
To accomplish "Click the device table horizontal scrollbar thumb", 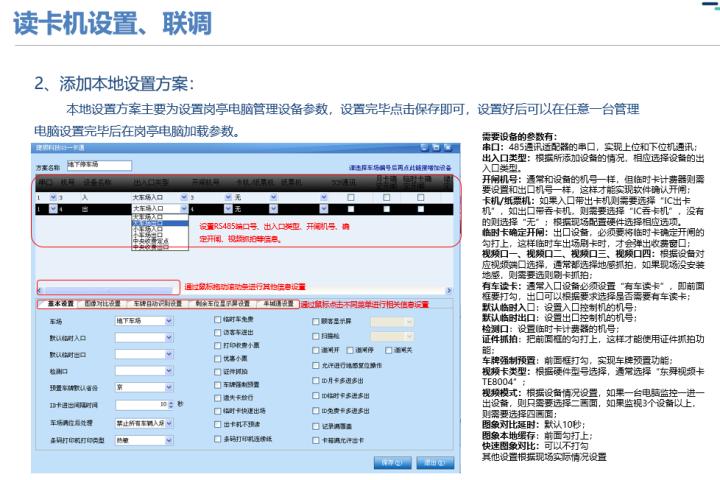I will (108, 290).
